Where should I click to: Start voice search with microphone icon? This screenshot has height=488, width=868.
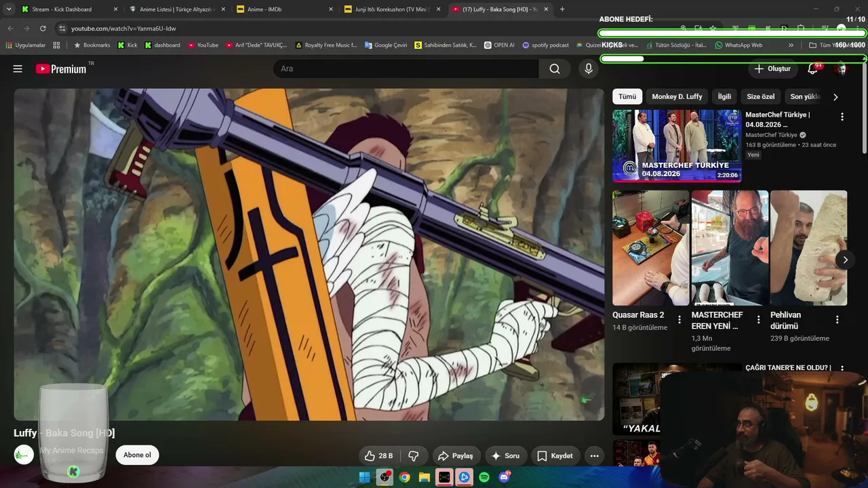tap(589, 68)
